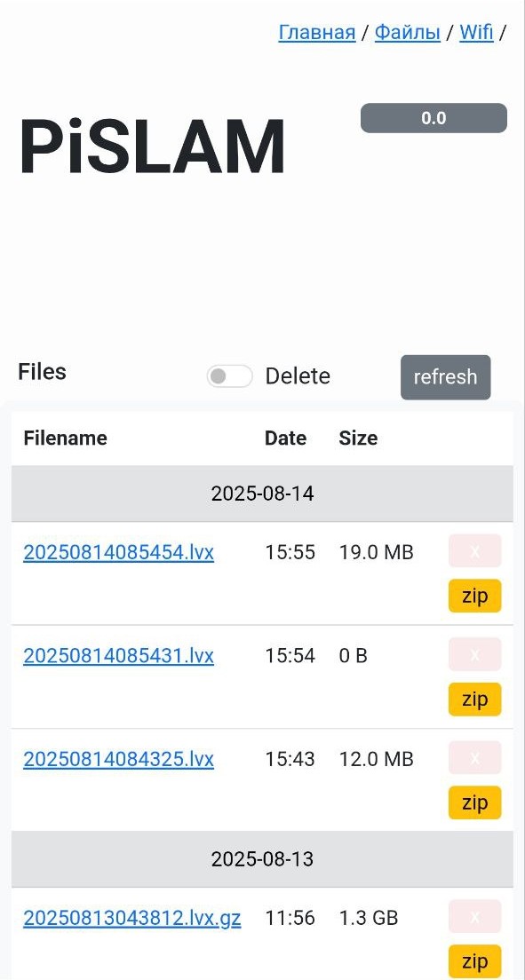Image resolution: width=525 pixels, height=980 pixels.
Task: Go to the Файлы page link
Action: point(408,32)
